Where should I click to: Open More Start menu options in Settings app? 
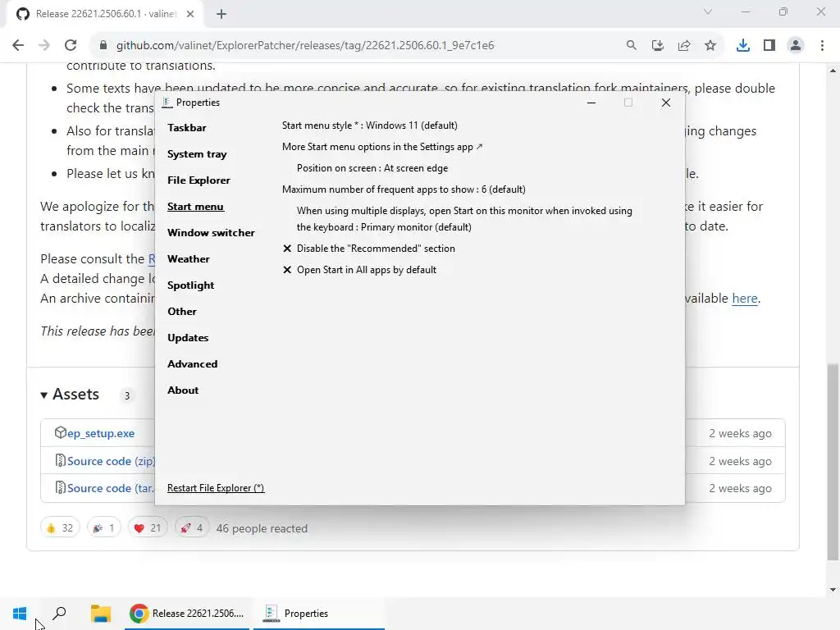[382, 147]
